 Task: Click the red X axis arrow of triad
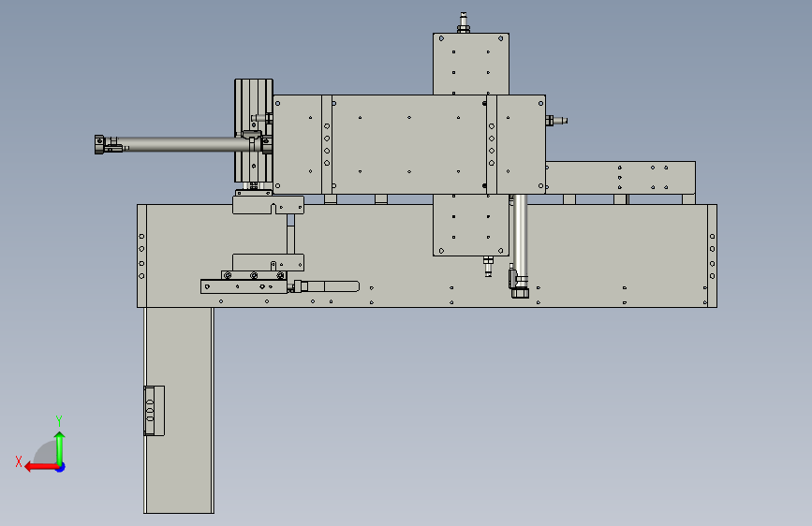[x=41, y=467]
